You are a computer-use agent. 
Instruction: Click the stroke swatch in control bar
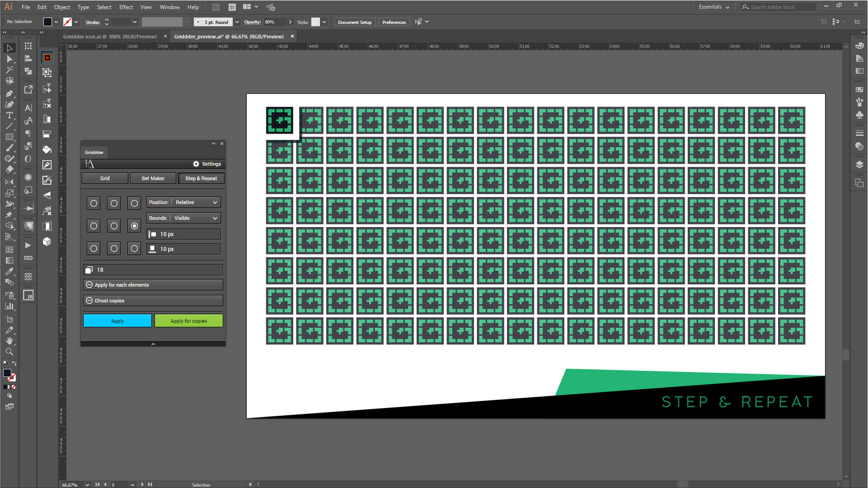(x=67, y=22)
